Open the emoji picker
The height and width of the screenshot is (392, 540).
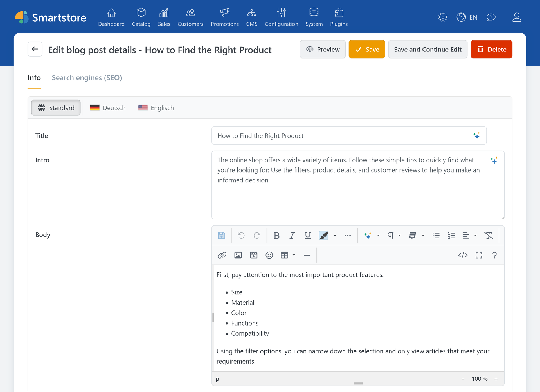click(269, 255)
